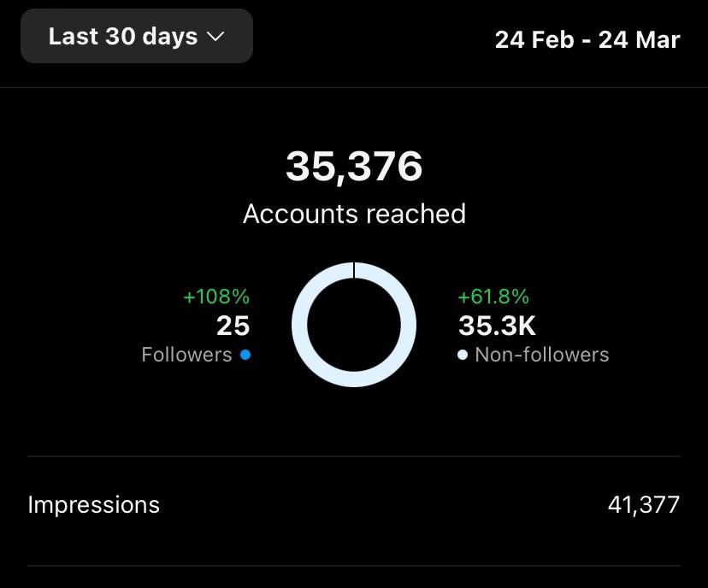Click the white Non-followers legend dot
The width and height of the screenshot is (708, 588).
463,355
